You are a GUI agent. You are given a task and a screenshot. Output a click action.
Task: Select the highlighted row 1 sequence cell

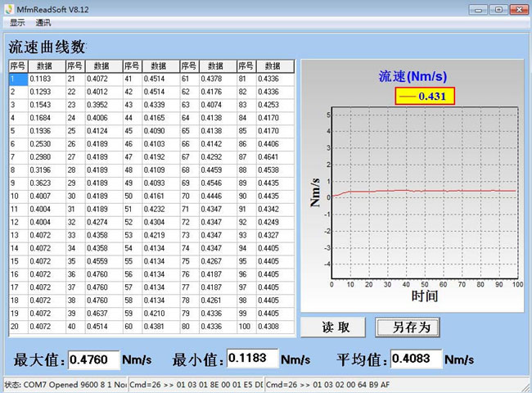17,79
